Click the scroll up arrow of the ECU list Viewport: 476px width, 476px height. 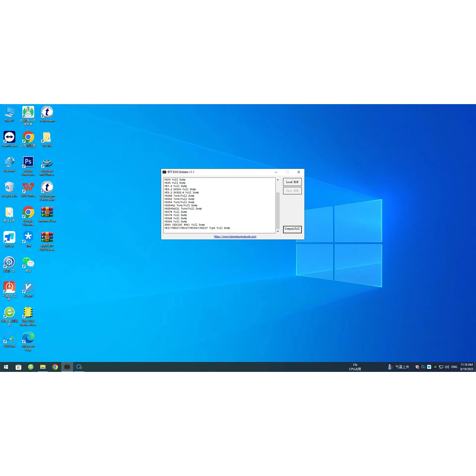coord(278,180)
